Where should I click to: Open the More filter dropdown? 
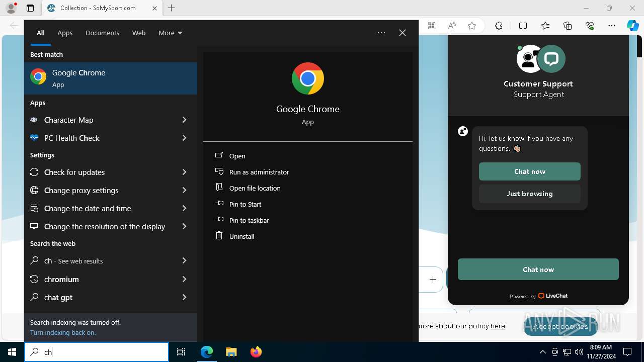click(x=170, y=33)
